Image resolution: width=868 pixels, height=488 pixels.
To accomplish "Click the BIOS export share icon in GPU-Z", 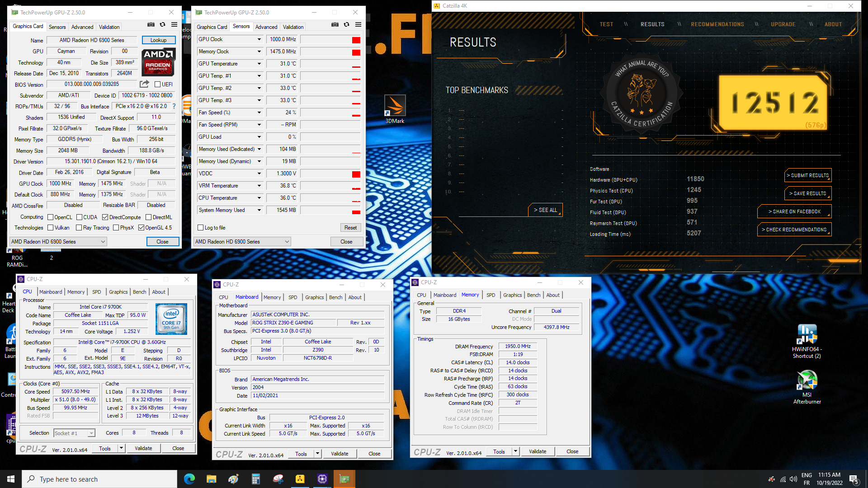I will coord(144,84).
